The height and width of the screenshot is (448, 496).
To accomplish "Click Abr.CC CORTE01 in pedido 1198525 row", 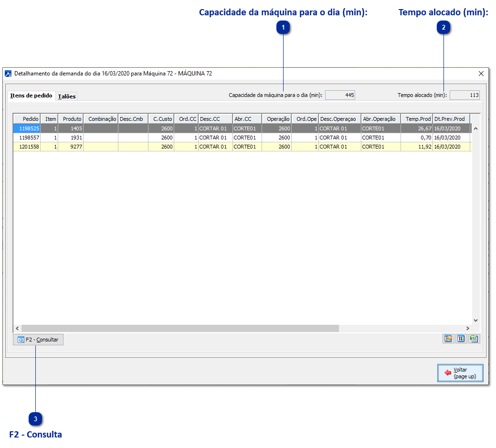I will tap(247, 129).
